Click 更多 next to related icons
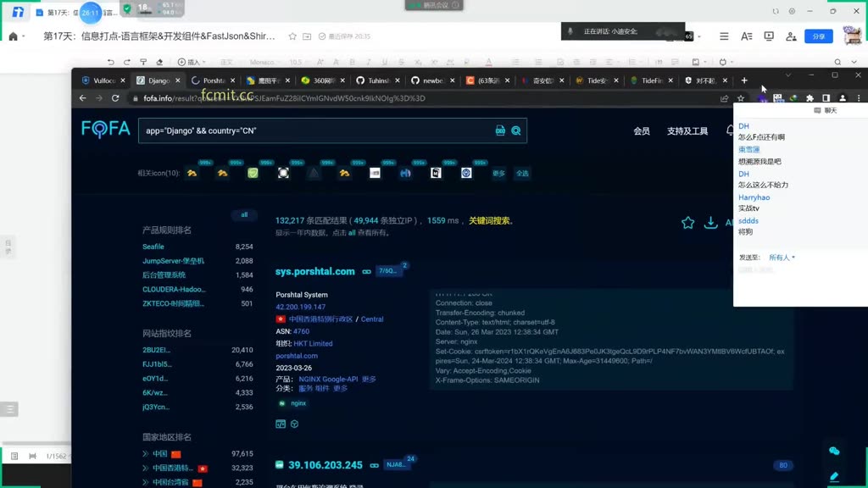 click(498, 173)
